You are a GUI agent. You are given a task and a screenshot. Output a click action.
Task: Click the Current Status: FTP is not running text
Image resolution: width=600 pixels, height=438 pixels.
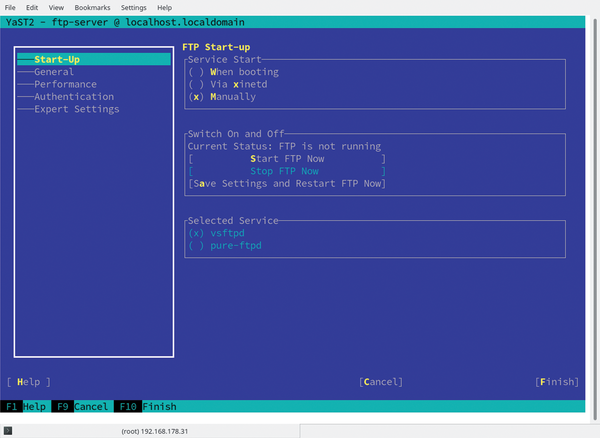coord(284,147)
